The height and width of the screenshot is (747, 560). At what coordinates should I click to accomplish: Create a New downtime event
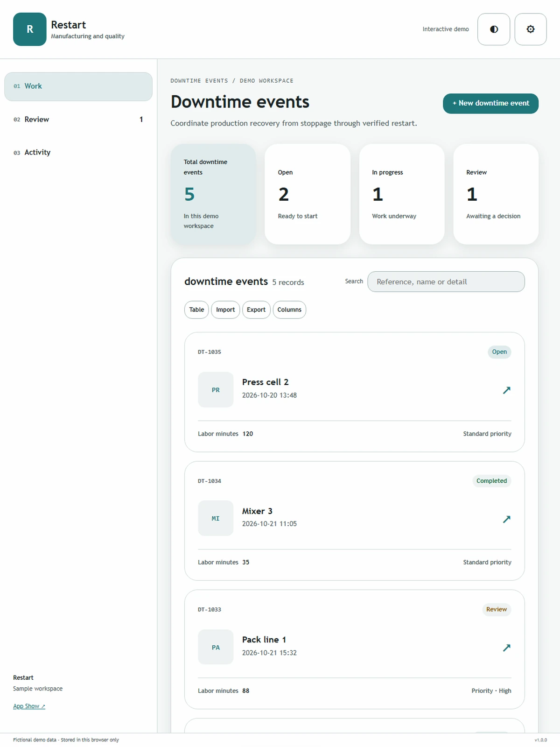[x=490, y=103]
